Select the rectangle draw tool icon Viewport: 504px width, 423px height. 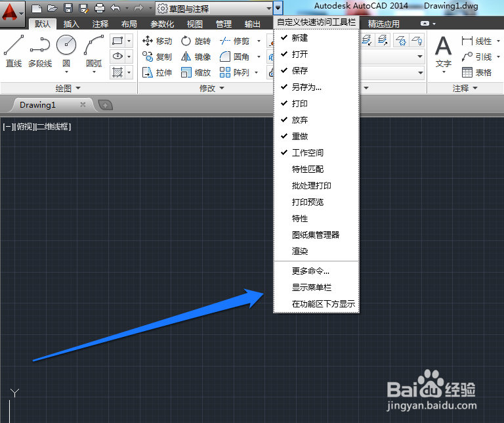click(x=117, y=41)
